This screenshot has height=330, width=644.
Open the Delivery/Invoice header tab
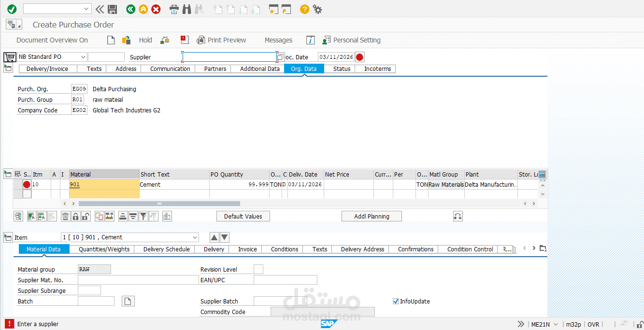[x=47, y=69]
